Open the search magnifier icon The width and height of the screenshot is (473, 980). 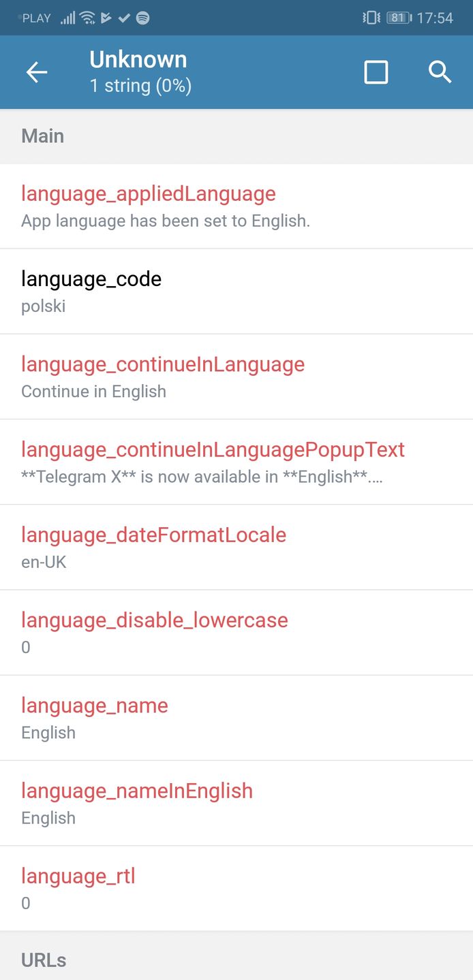tap(440, 72)
